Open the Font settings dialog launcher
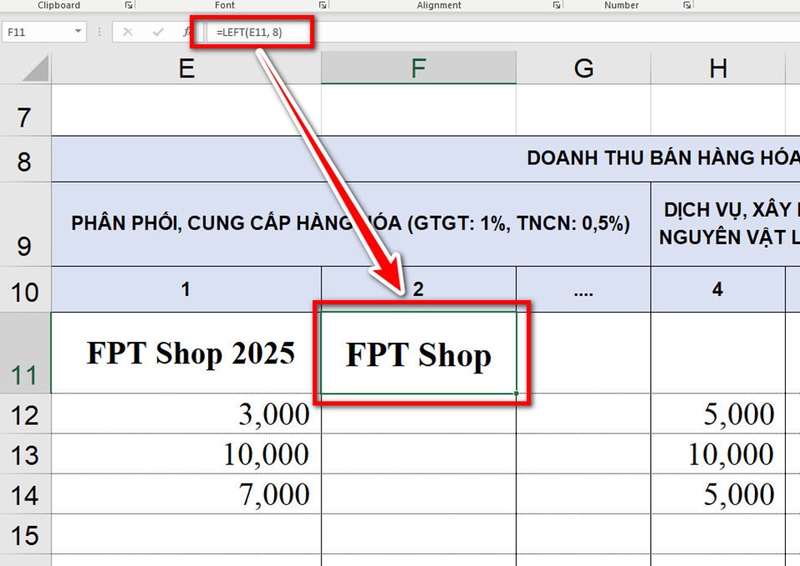Screen dimensions: 800x566 (322, 5)
